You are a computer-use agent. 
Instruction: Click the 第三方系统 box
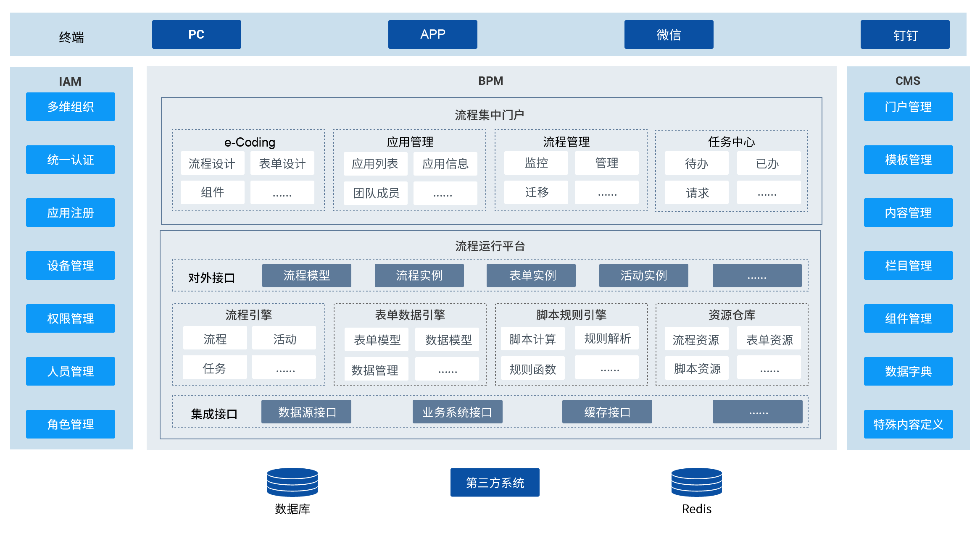(x=495, y=483)
